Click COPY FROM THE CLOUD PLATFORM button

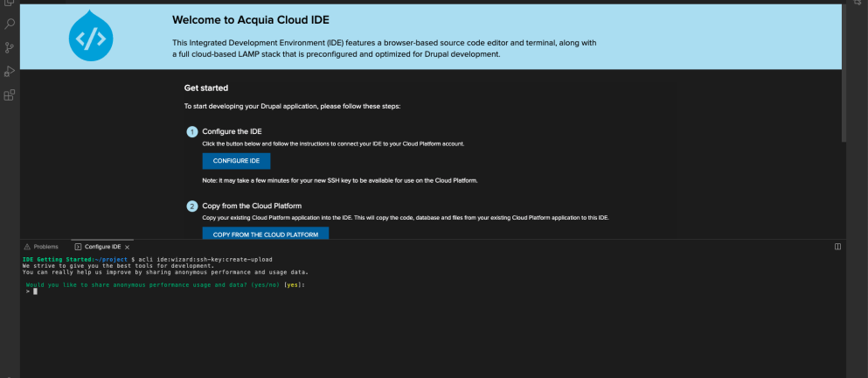tap(266, 234)
